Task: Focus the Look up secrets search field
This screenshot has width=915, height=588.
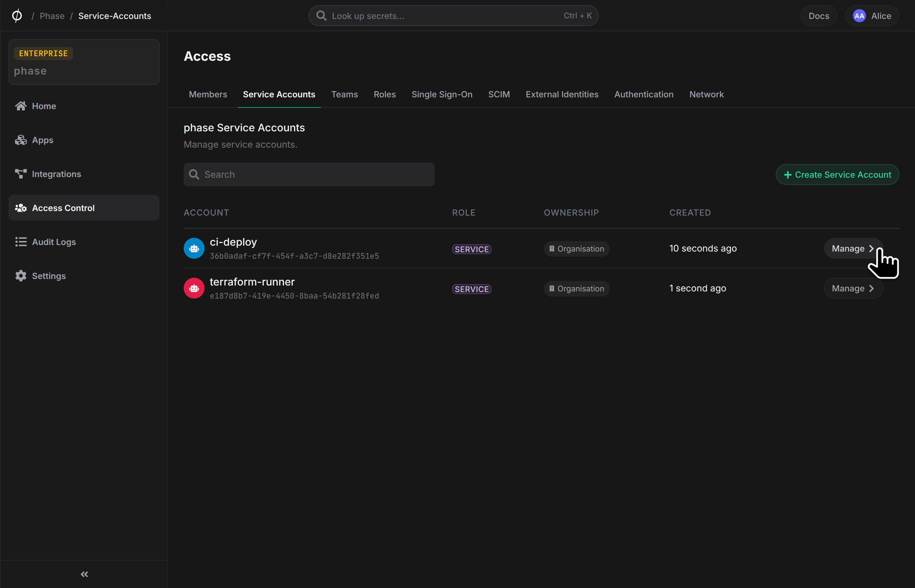Action: tap(453, 16)
